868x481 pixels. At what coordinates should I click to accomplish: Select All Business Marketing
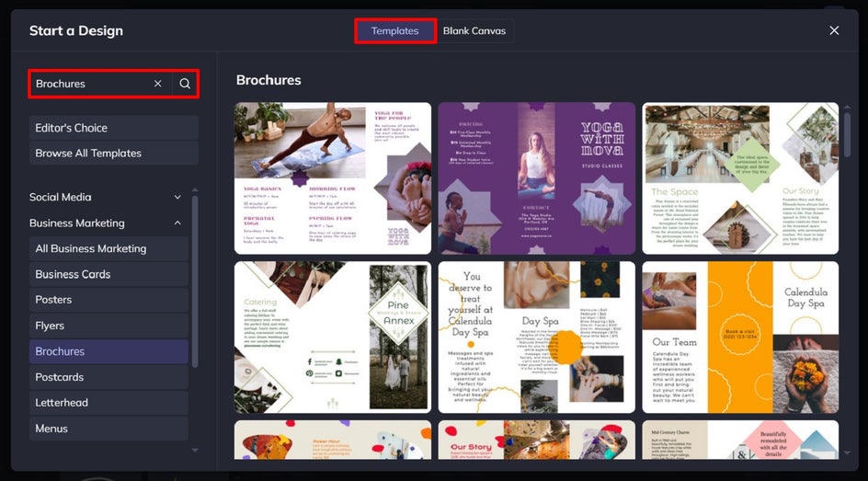point(108,248)
